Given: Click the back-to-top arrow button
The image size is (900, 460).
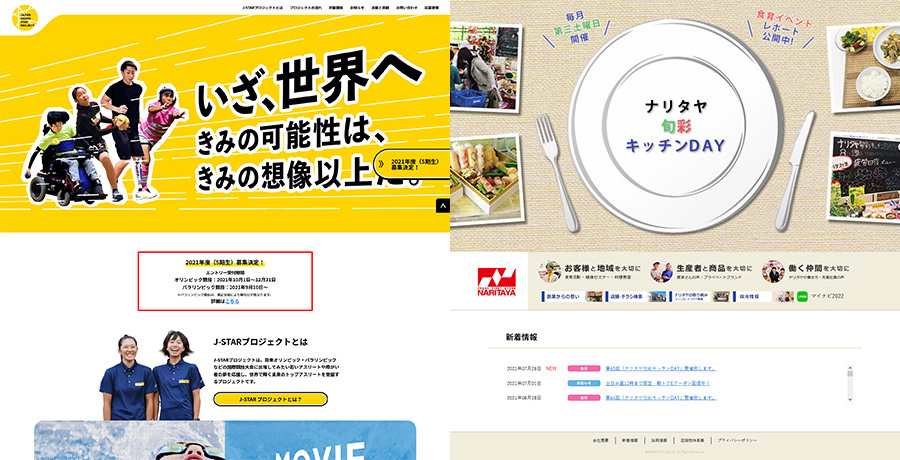Looking at the screenshot, I should point(443,206).
